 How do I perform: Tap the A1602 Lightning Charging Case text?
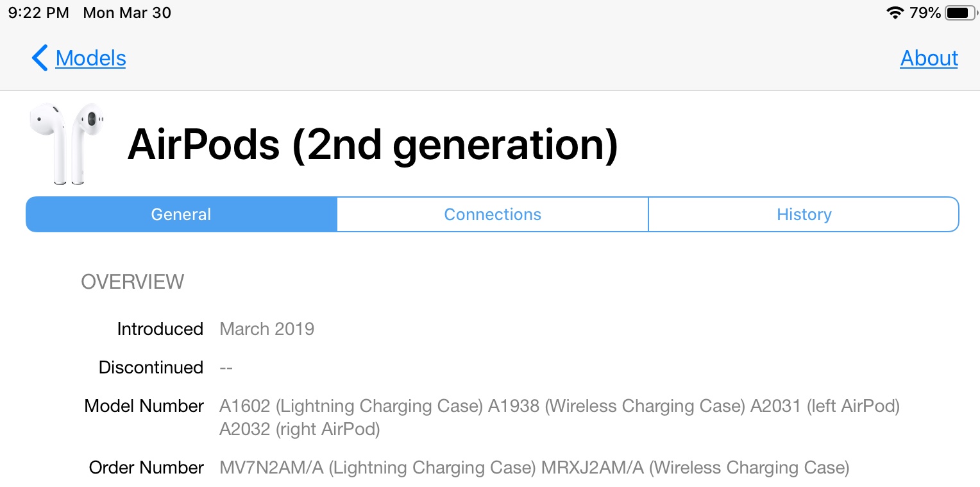(351, 406)
